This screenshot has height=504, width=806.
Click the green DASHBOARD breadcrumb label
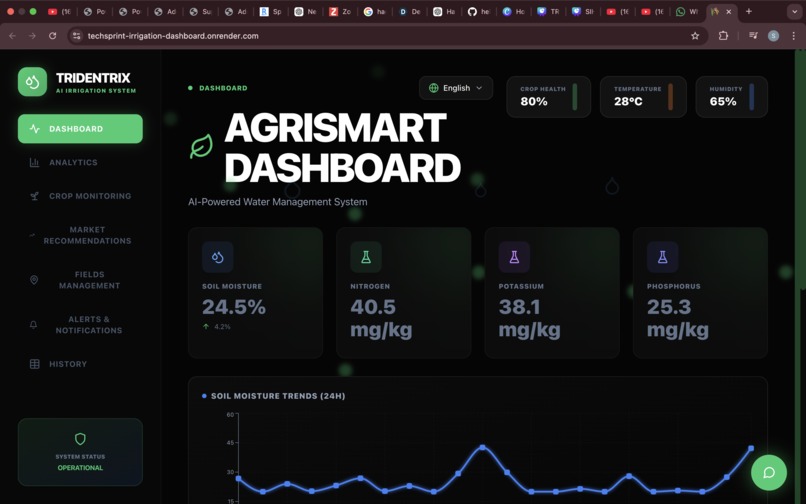point(223,88)
